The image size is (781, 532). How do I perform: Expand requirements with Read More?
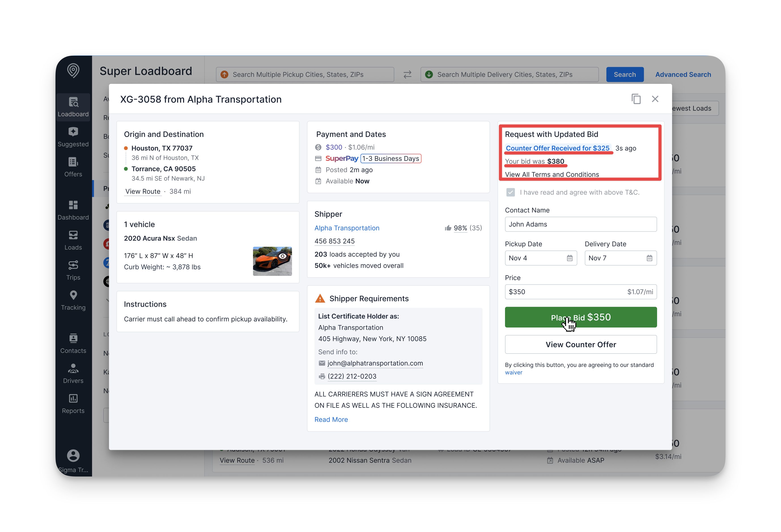(x=331, y=419)
